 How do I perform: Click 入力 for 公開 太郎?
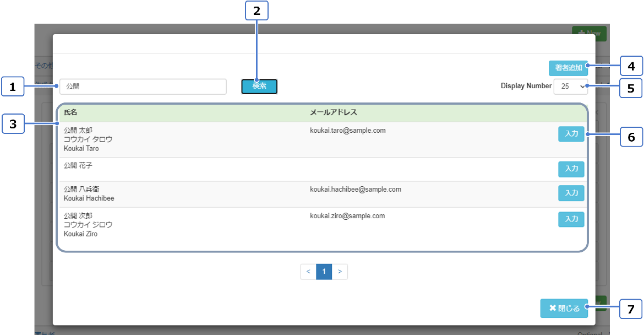571,134
